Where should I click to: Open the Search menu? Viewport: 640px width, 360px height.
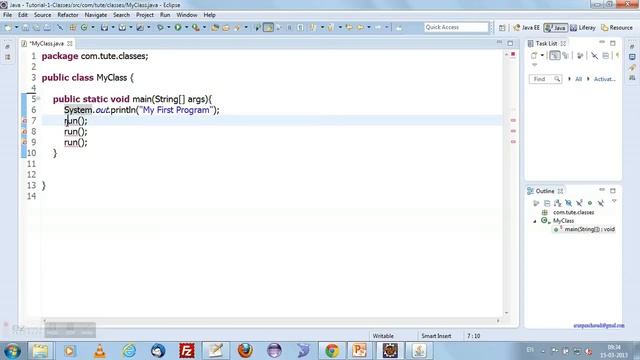tap(121, 15)
